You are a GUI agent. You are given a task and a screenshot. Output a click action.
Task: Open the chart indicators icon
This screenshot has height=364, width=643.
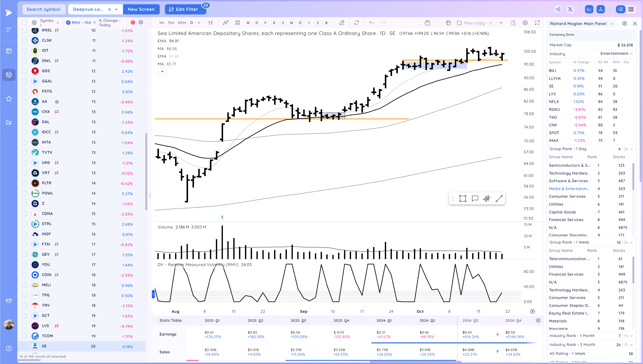[225, 23]
